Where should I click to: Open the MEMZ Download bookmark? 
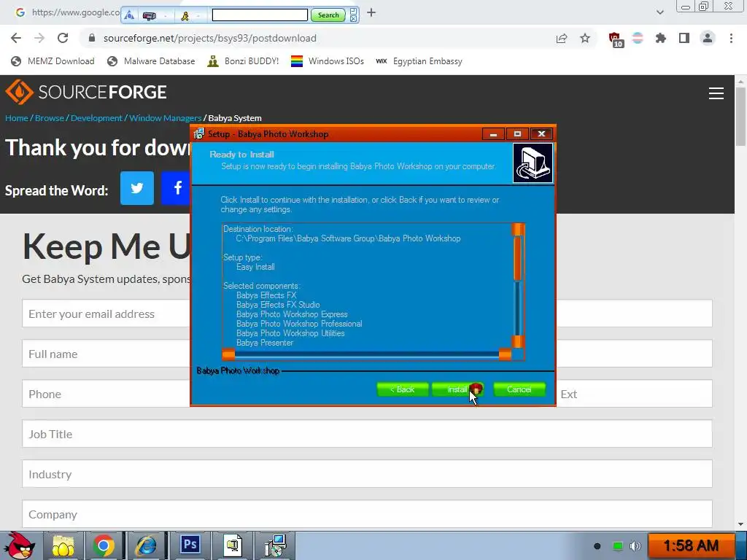coord(53,61)
